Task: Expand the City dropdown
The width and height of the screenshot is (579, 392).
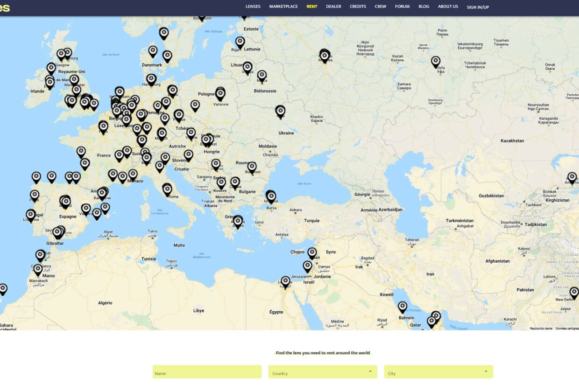Action: pos(438,372)
